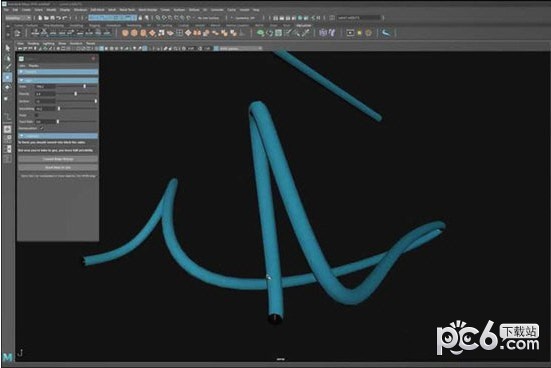Collapse the first blue section header

(58, 72)
